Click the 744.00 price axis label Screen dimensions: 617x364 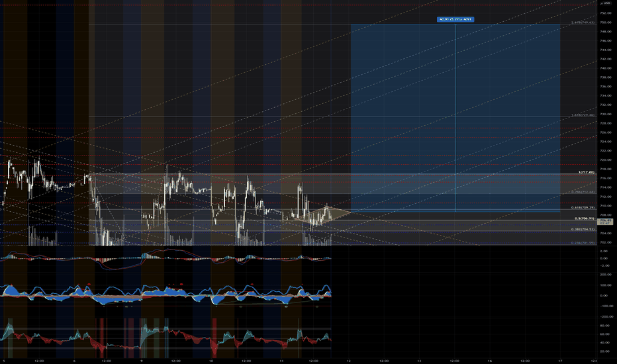[605, 50]
